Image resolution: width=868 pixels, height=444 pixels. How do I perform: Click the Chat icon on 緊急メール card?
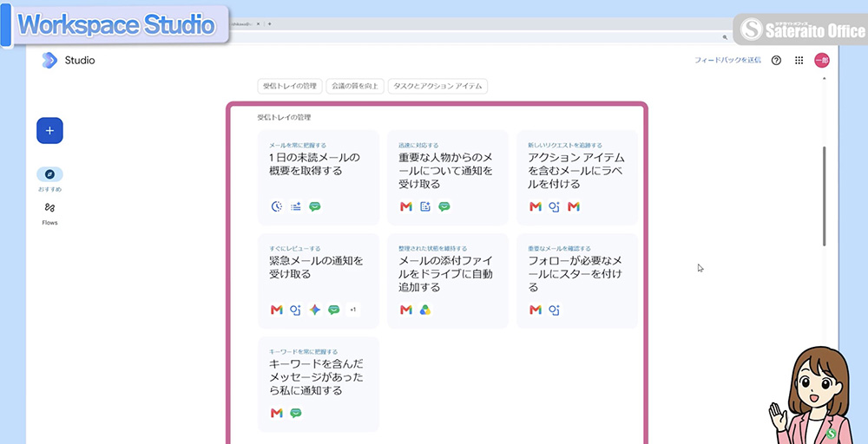tap(333, 310)
